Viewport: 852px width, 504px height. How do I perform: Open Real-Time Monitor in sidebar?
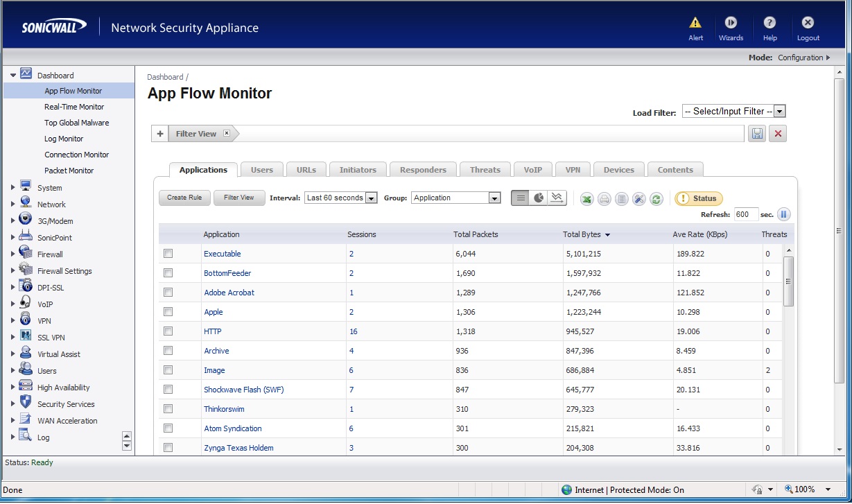click(x=74, y=107)
